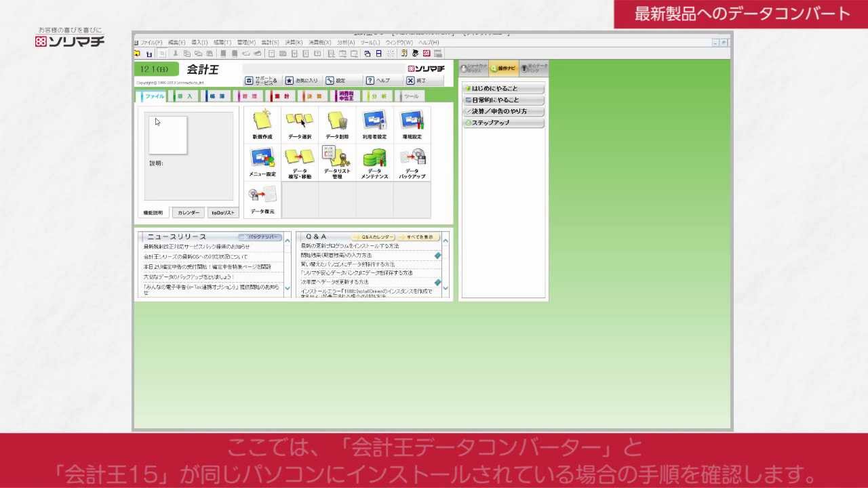Open the 新規作成 data icon

point(262,125)
